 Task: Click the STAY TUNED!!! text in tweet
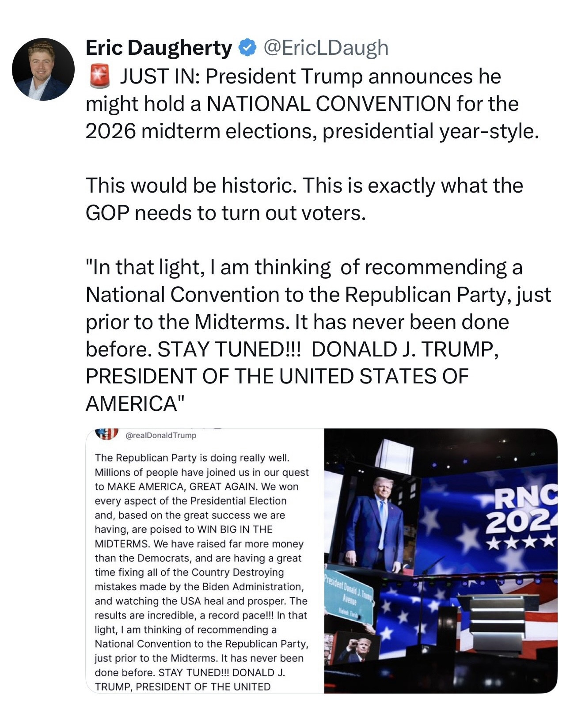pyautogui.click(x=229, y=349)
